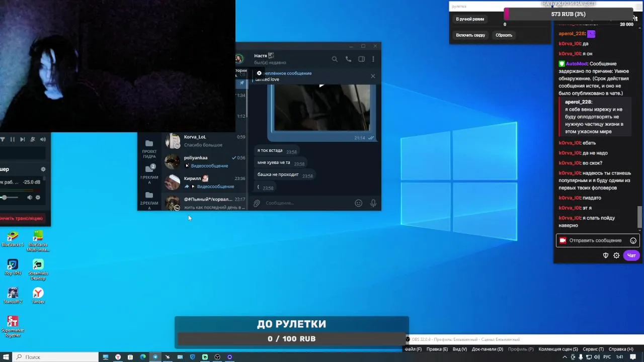644x362 pixels.
Task: Open the chat settings gear
Action: pyautogui.click(x=616, y=255)
